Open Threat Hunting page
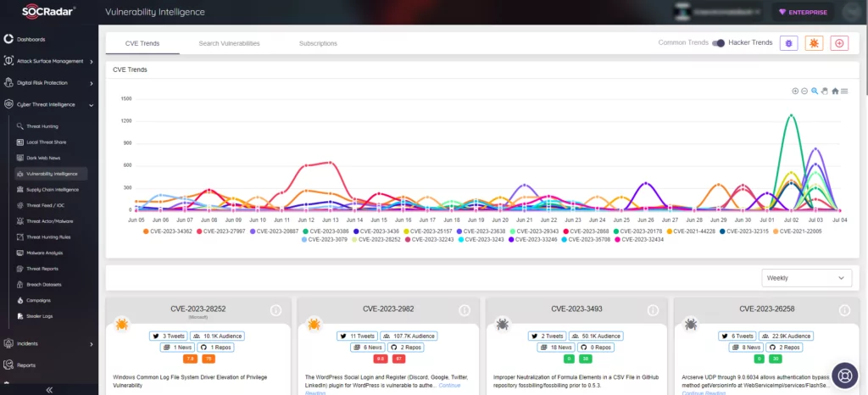Viewport: 868px width, 395px height. (x=42, y=126)
